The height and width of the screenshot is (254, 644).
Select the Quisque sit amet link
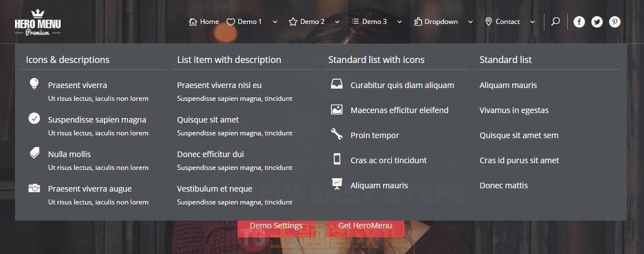coord(208,120)
